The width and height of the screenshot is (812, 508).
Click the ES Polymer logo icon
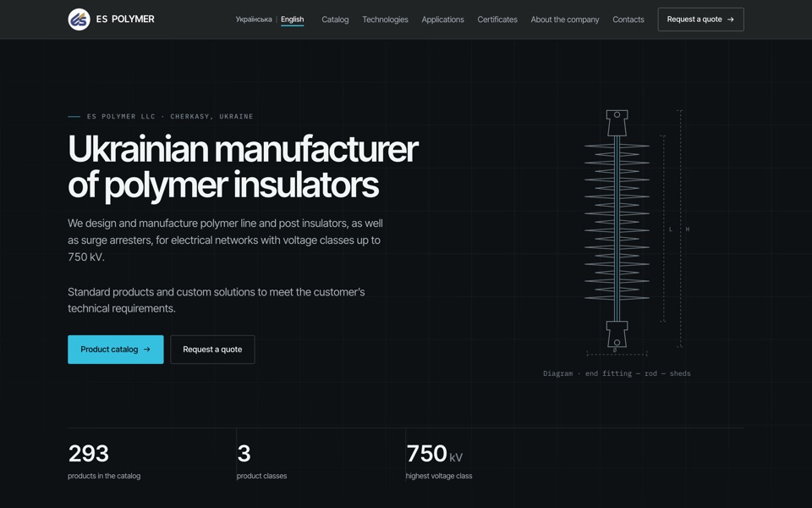coord(79,19)
